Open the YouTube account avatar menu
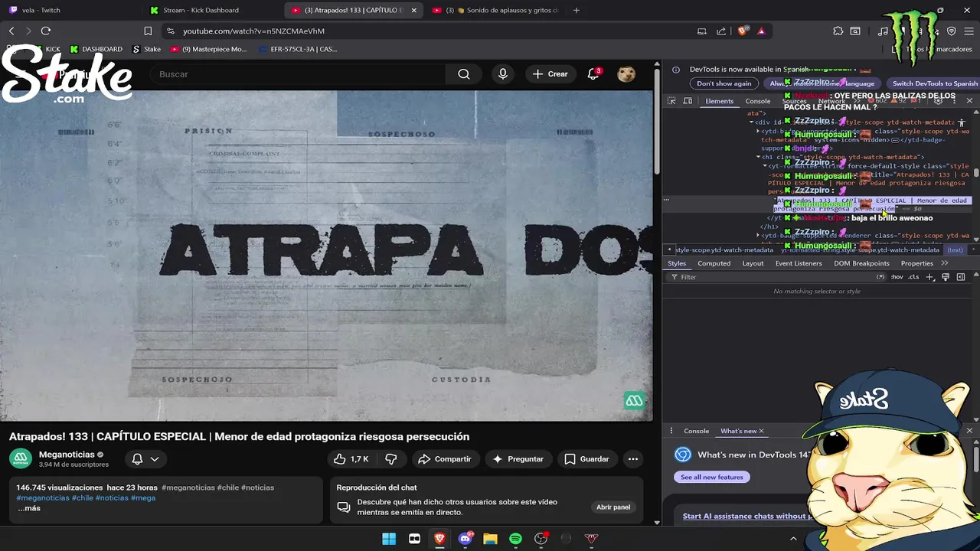Viewport: 980px width, 551px height. pos(626,74)
